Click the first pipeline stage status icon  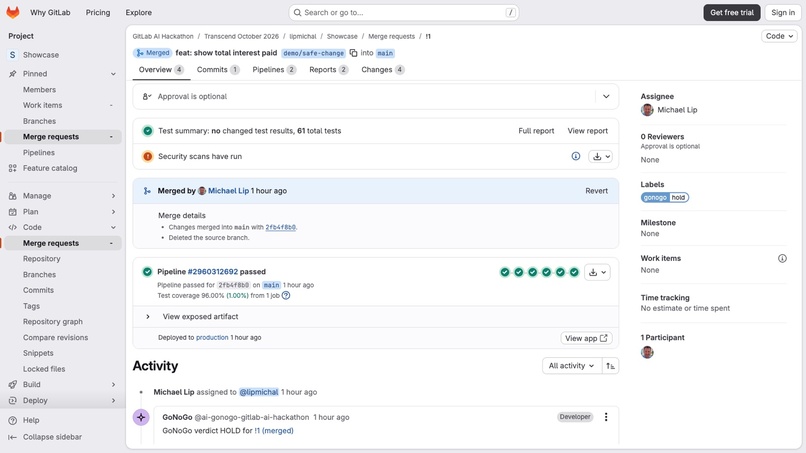(x=505, y=272)
